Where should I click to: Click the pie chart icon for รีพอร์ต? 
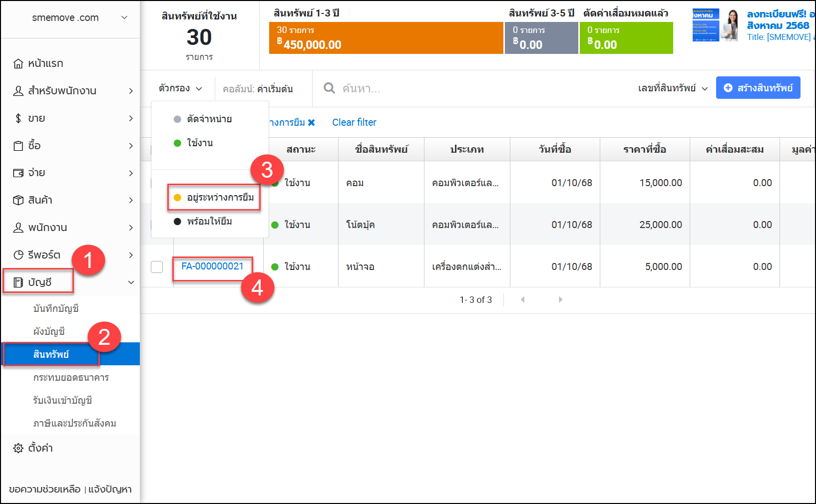tap(18, 255)
